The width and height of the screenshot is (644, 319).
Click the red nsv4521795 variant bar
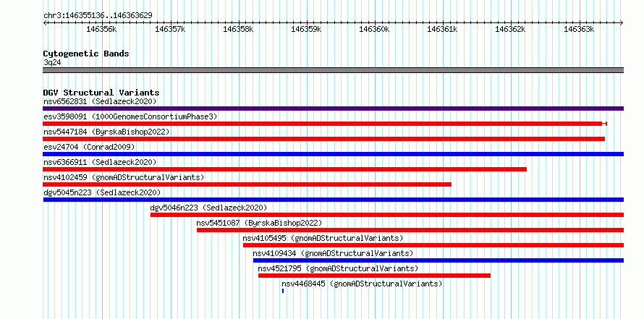(x=374, y=276)
